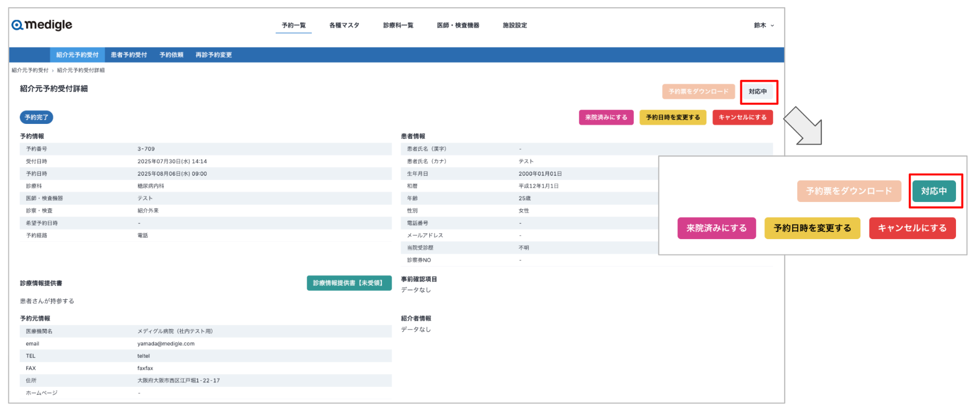Click the 受付日時 value 2025年07月30日(水) 14:14
Screen dimensions: 980x412
pos(172,161)
